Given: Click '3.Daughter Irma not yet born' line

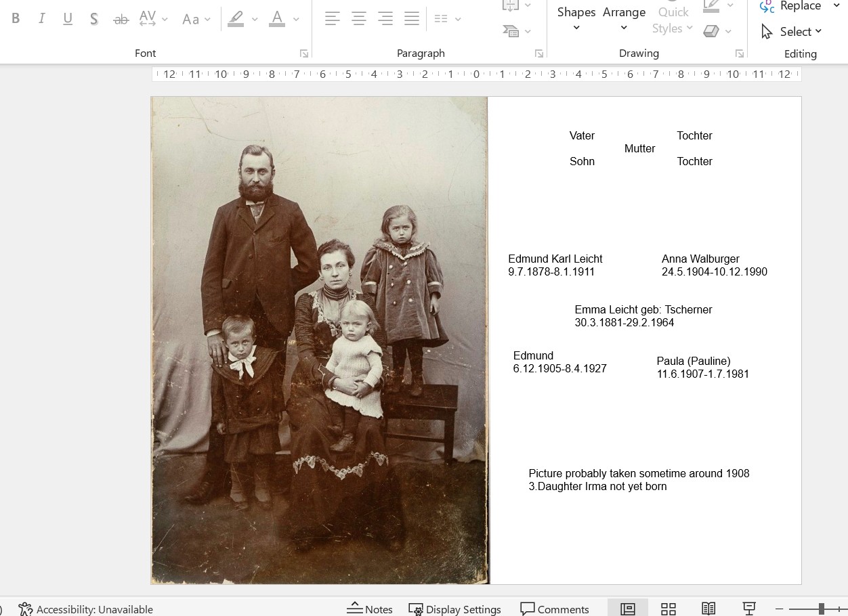Looking at the screenshot, I should pyautogui.click(x=597, y=487).
